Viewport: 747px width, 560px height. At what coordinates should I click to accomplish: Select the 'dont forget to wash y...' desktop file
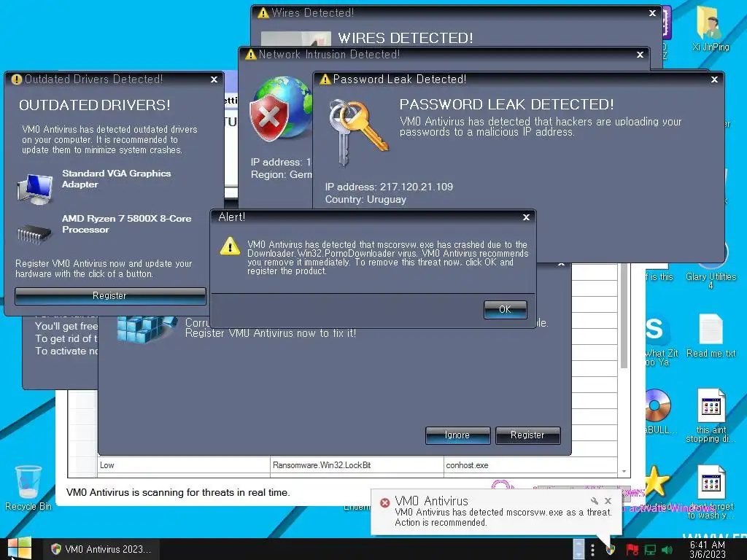(x=711, y=491)
